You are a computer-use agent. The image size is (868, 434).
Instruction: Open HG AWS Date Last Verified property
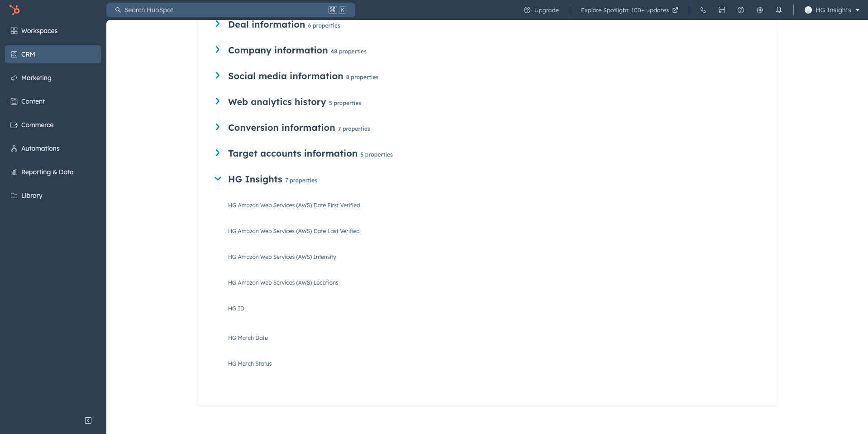294,231
